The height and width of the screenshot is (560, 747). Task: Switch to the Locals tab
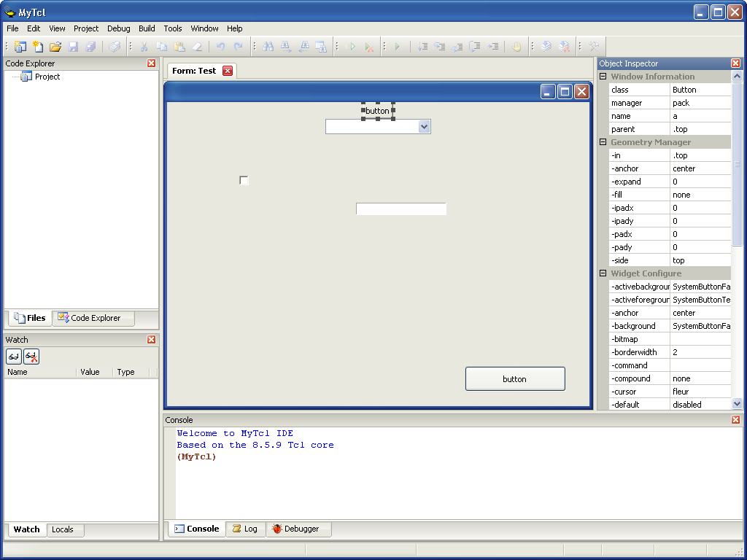pyautogui.click(x=65, y=529)
